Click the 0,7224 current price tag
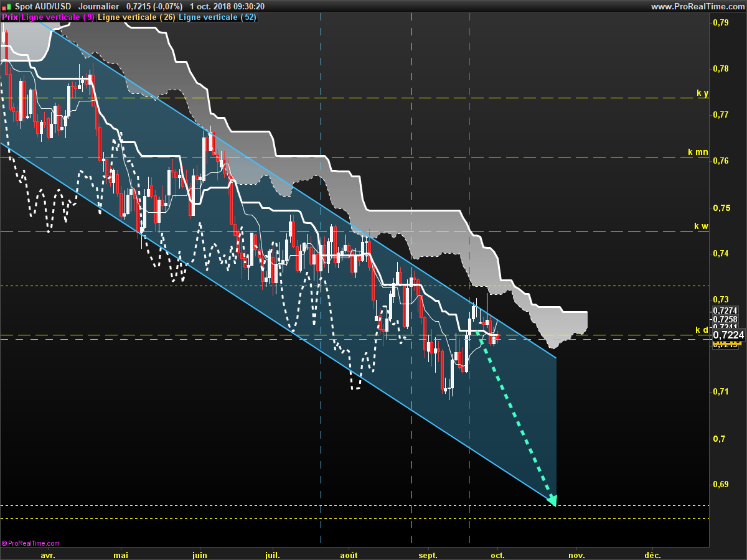 click(x=728, y=335)
